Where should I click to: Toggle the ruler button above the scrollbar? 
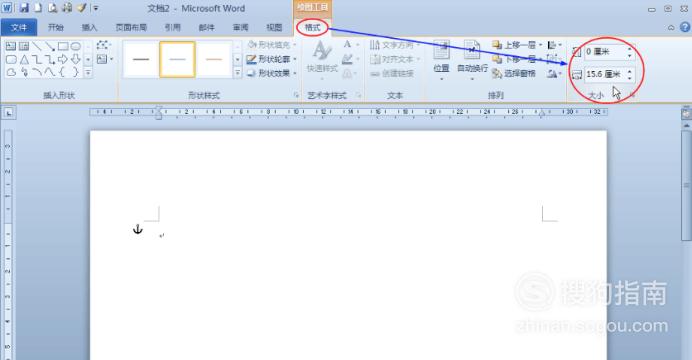point(686,113)
